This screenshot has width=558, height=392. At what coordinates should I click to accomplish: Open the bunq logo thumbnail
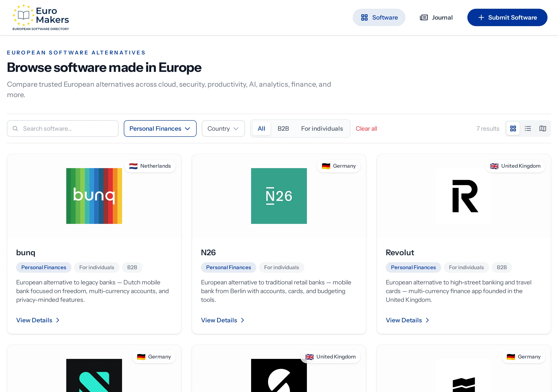94,196
